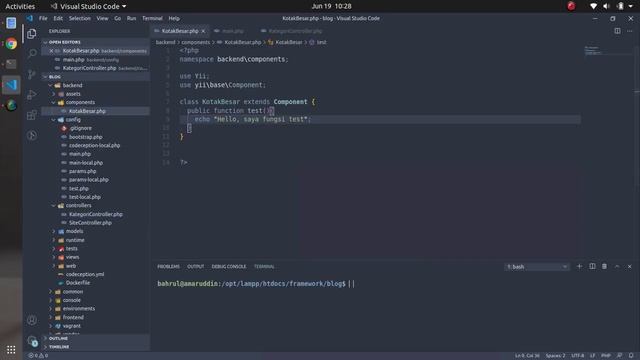Image resolution: width=640 pixels, height=360 pixels.
Task: Open the Terminal app in the dock
Action: coord(11,64)
